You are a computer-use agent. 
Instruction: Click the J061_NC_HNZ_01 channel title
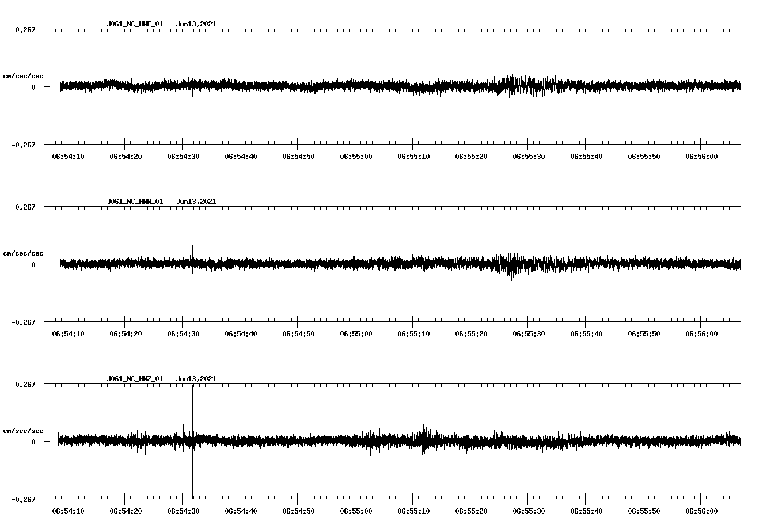pyautogui.click(x=135, y=379)
